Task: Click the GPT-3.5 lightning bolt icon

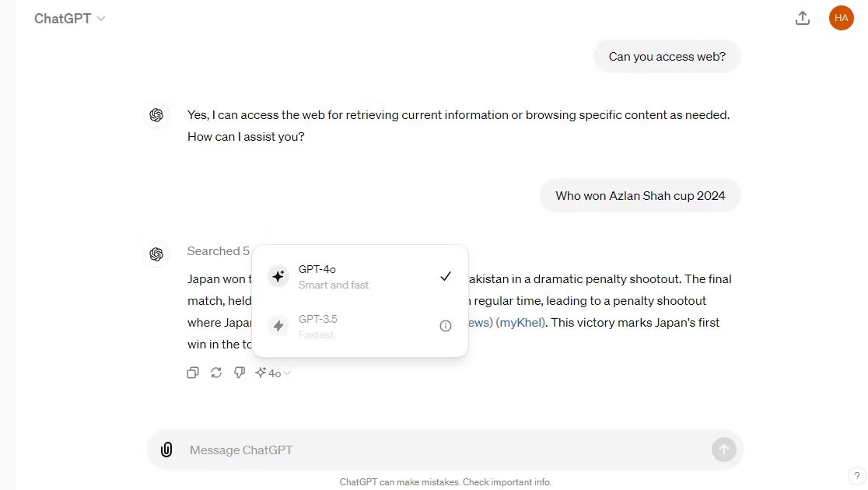Action: (278, 326)
